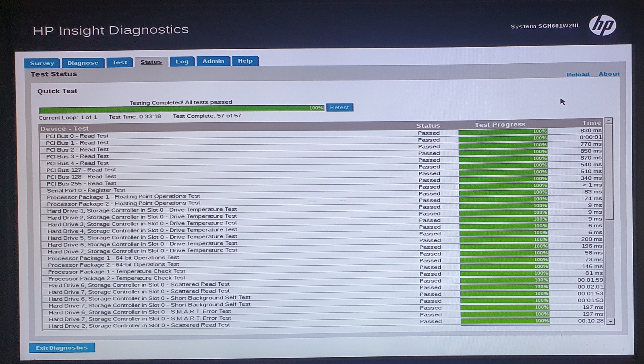Click the results list scrollbar thumb

click(609, 172)
